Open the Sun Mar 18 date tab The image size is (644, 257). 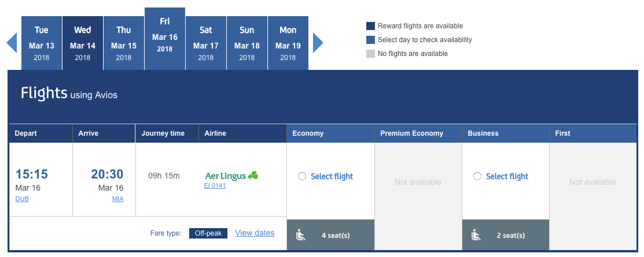click(247, 43)
